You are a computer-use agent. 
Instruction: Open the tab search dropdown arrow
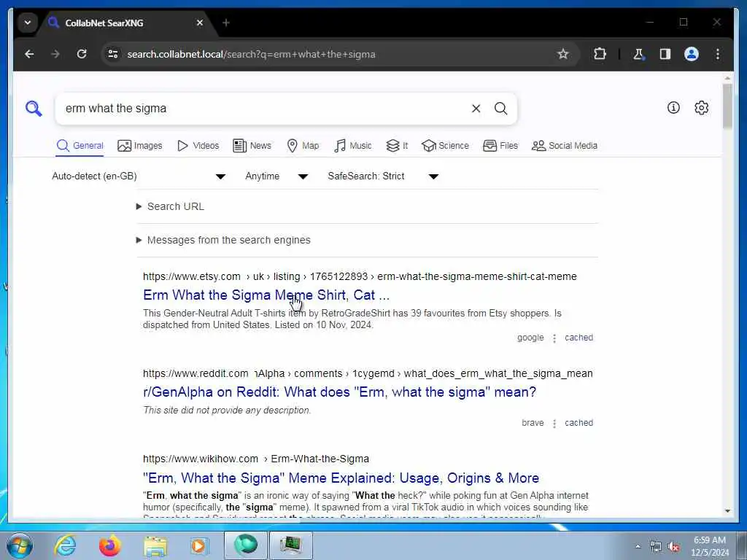(x=28, y=23)
